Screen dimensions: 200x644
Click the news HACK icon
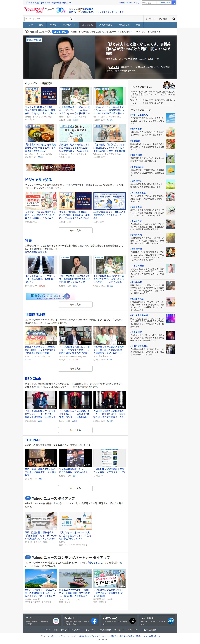click(171, 621)
